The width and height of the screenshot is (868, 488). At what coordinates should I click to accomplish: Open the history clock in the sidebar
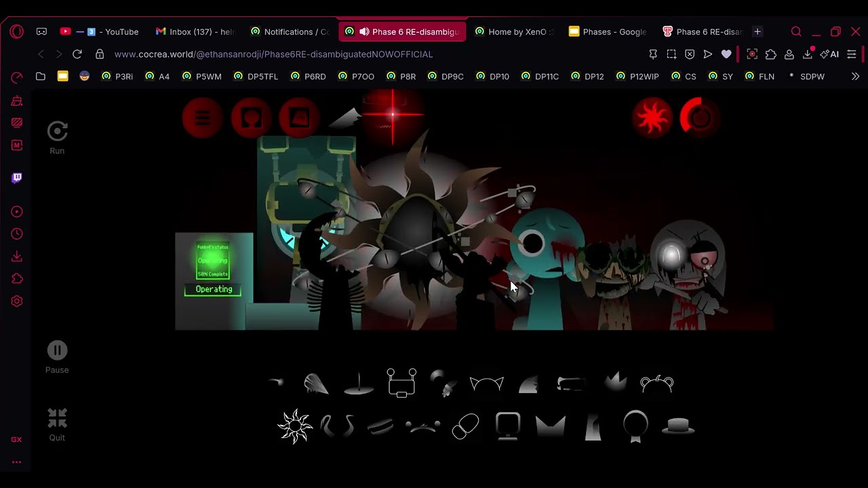pos(17,234)
